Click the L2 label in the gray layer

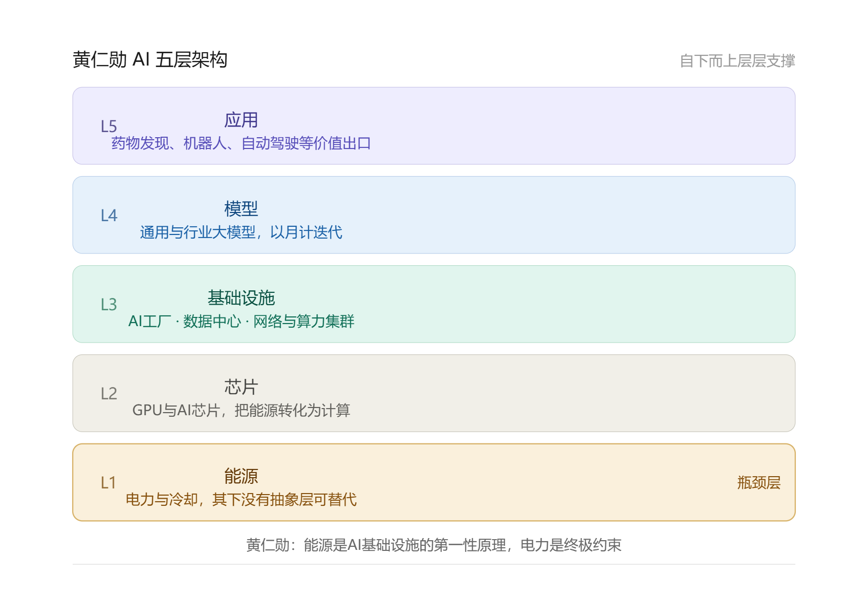[x=108, y=393]
